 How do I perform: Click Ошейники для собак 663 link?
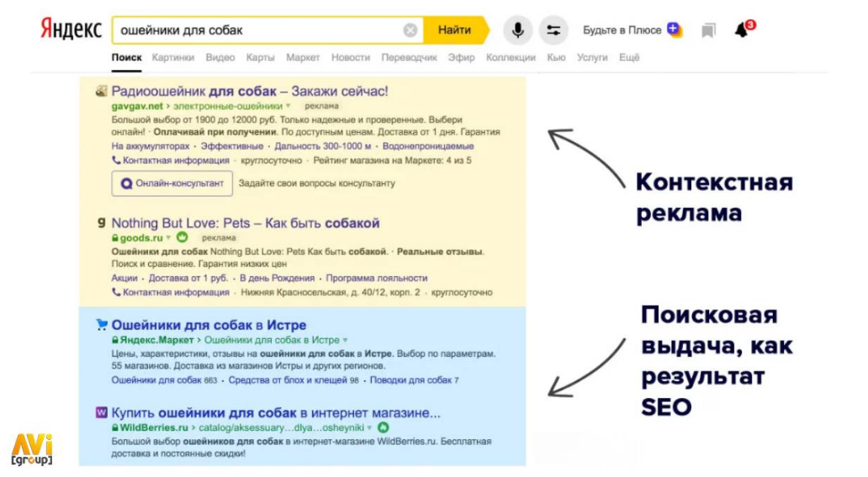(x=164, y=380)
